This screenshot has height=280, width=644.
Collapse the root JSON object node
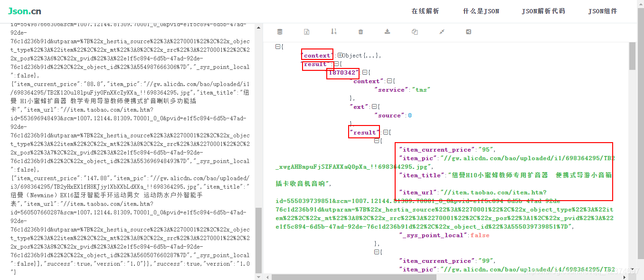pos(278,47)
